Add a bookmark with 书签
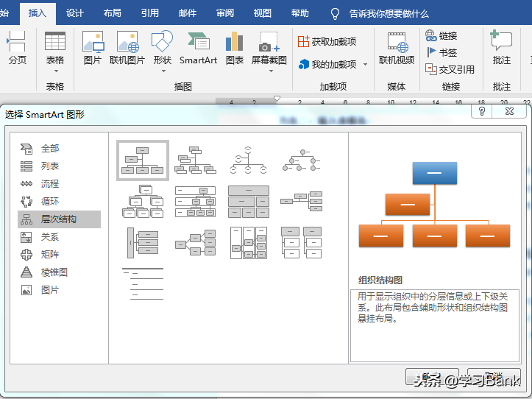Viewport: 532px width, 399px height. pyautogui.click(x=441, y=52)
